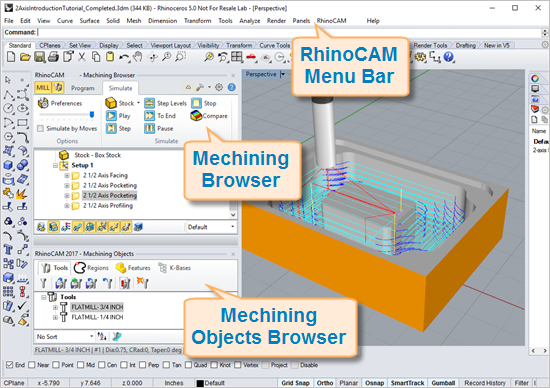Open the RhinoCAM menu
Viewport: 550px width, 388px height.
click(x=331, y=21)
